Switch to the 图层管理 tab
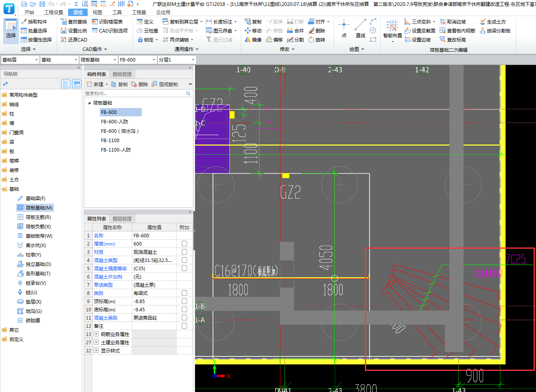Image resolution: width=536 pixels, height=392 pixels. coord(122,219)
